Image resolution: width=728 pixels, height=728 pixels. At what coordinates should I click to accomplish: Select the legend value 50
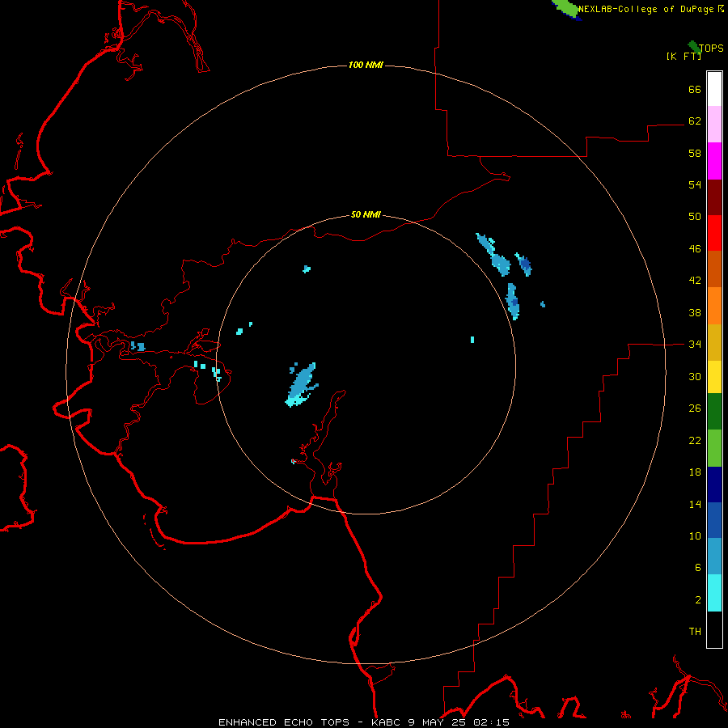point(695,216)
